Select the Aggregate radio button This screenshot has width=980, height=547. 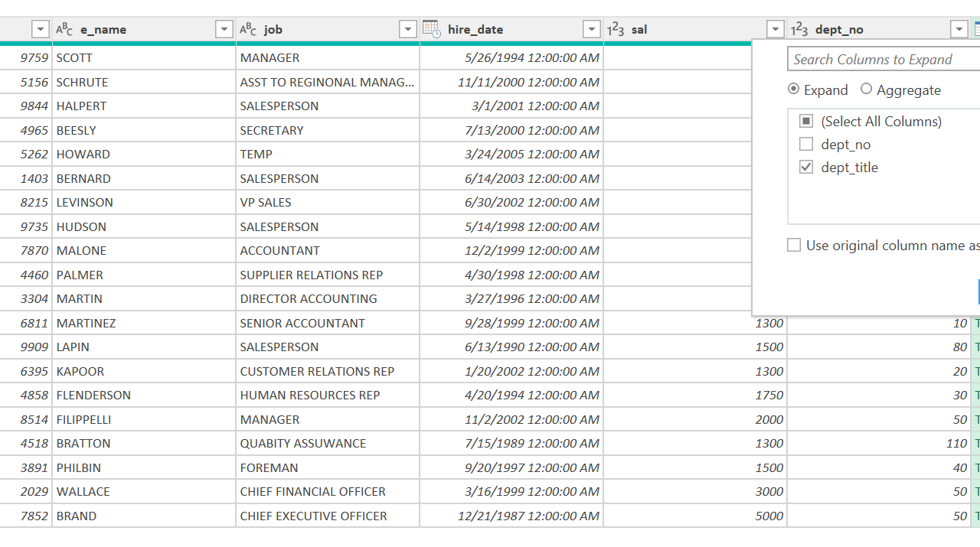point(867,90)
